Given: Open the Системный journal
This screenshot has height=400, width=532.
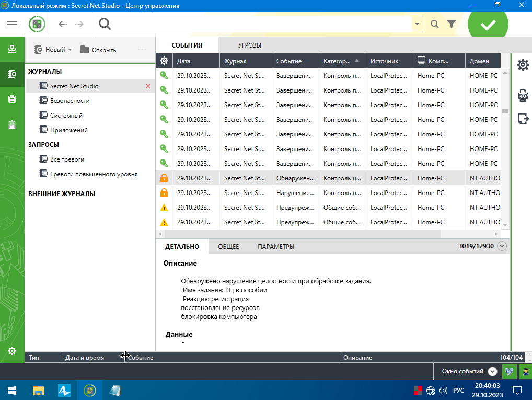Looking at the screenshot, I should [x=66, y=116].
